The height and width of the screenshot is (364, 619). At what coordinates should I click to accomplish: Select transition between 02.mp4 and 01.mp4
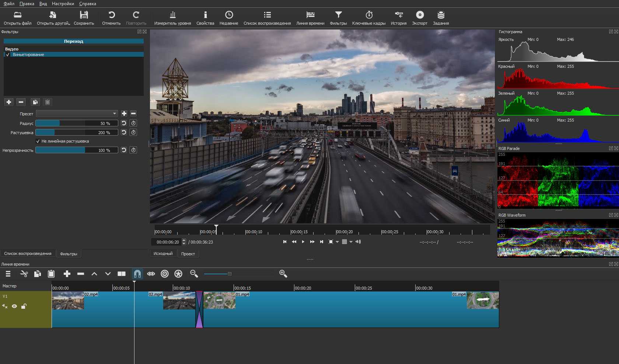pyautogui.click(x=199, y=309)
